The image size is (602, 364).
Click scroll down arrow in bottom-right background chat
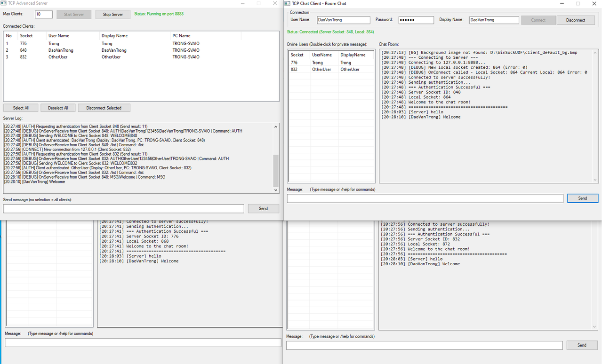595,326
